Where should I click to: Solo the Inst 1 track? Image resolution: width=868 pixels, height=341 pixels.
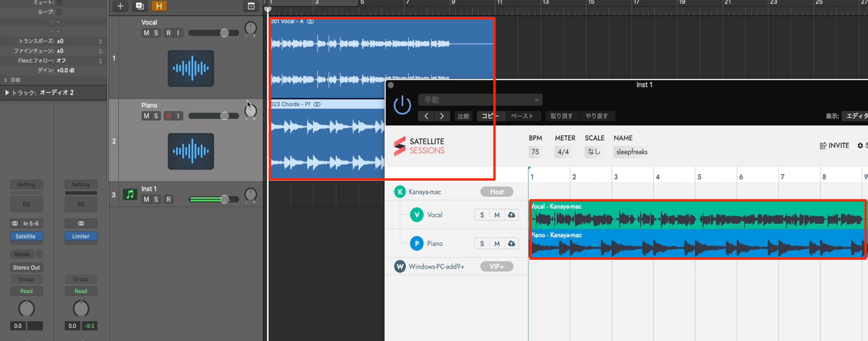coord(156,199)
